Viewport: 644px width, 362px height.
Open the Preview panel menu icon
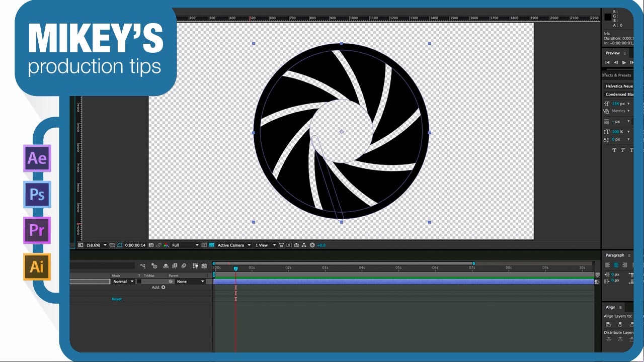point(625,53)
